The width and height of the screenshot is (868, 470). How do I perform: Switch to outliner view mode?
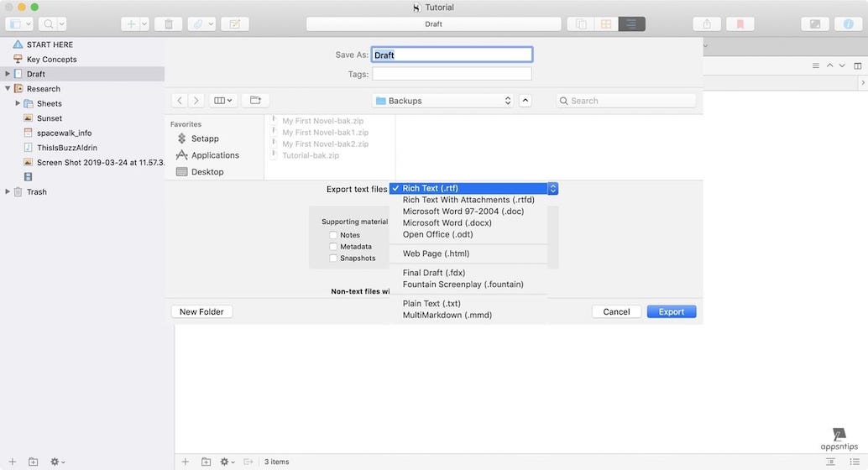(x=631, y=24)
